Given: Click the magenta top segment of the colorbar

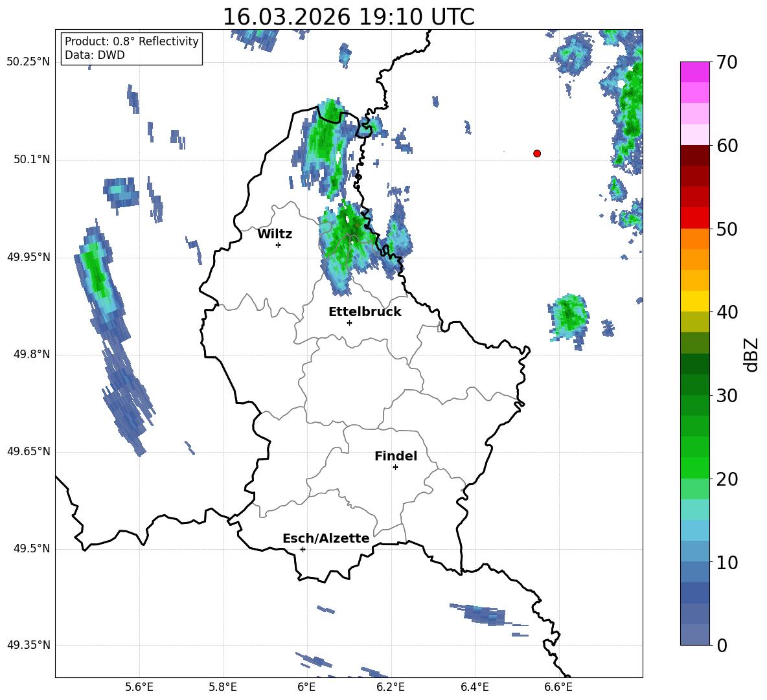Looking at the screenshot, I should coord(694,72).
